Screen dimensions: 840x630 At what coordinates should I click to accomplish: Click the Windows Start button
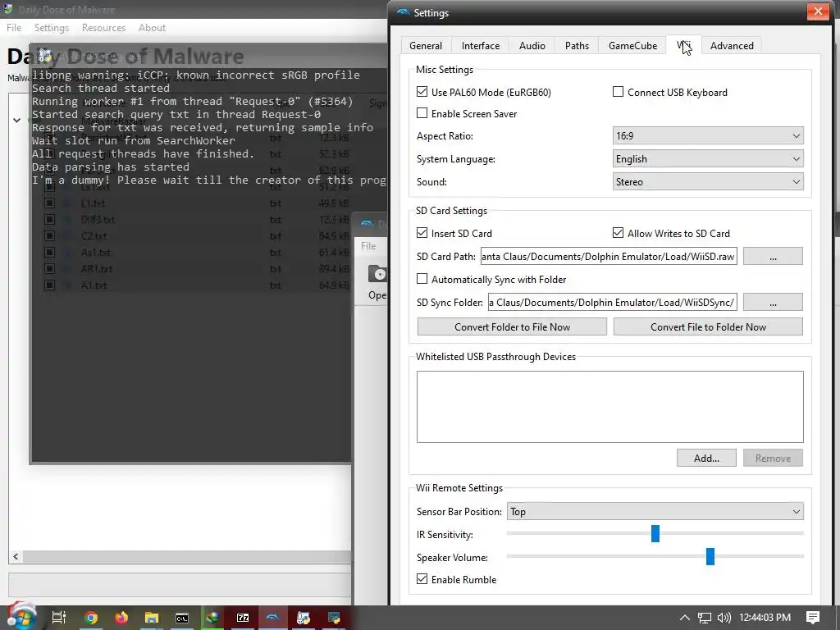(x=21, y=617)
